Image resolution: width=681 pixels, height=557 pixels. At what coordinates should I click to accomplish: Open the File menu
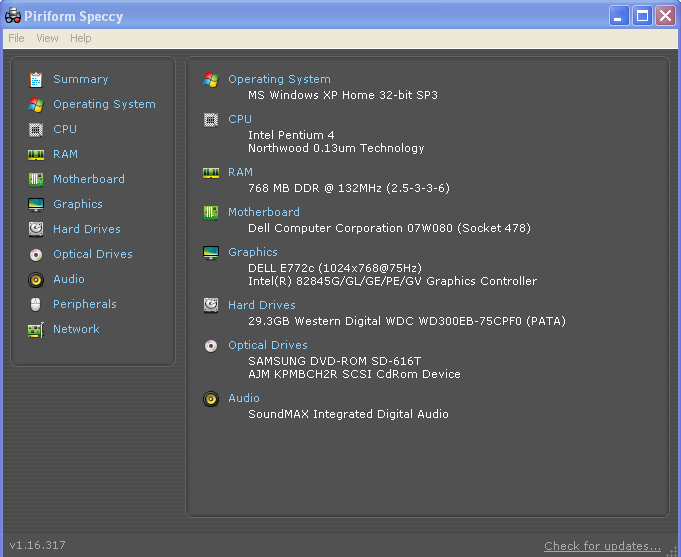(x=17, y=38)
